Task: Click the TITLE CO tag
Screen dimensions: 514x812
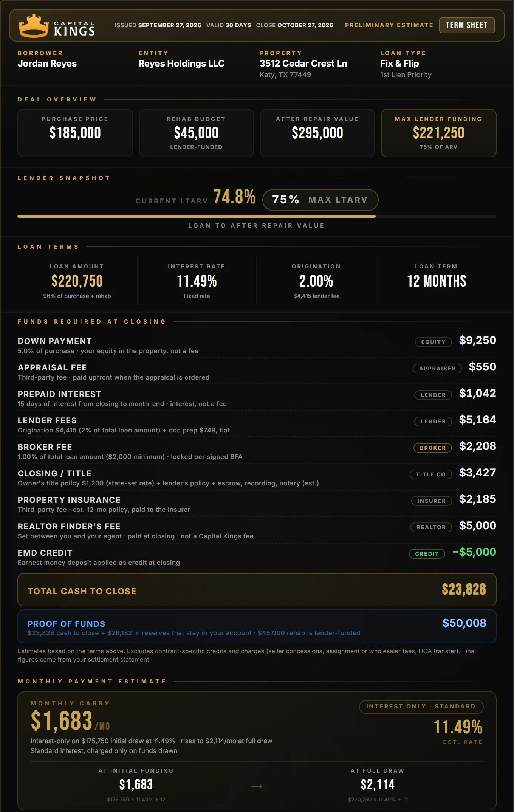Action: [x=431, y=474]
